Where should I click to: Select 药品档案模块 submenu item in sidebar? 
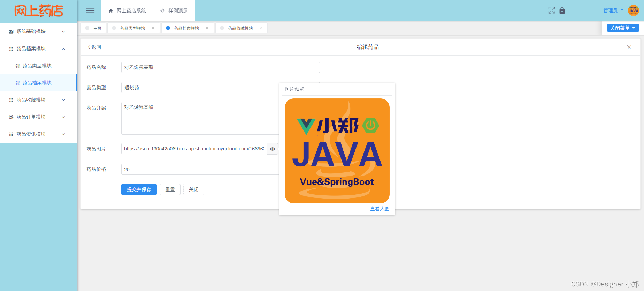tap(38, 83)
